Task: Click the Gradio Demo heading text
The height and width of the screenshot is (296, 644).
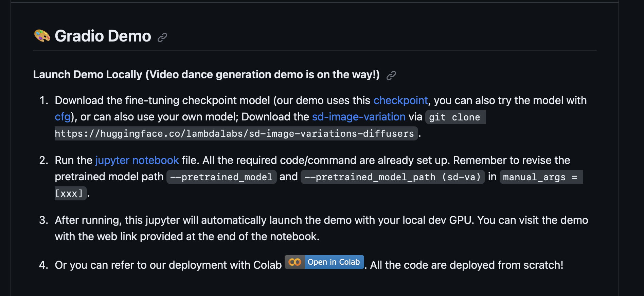Action: pyautogui.click(x=103, y=36)
